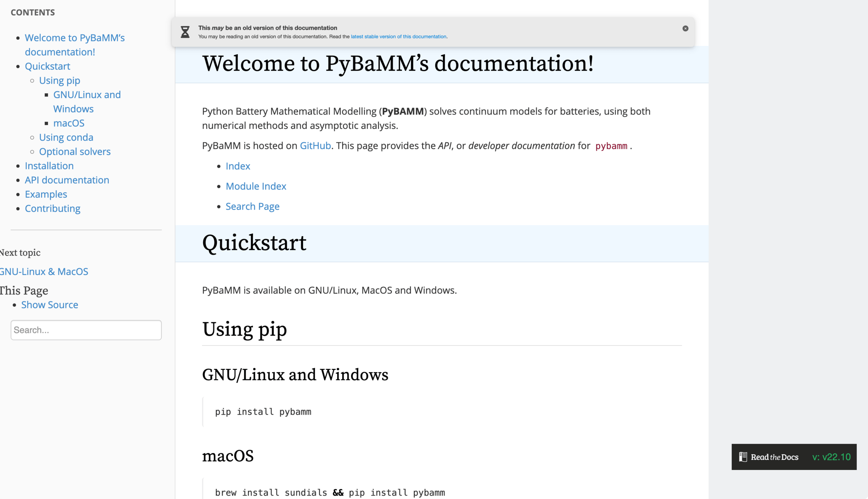Click the Read the Docs book icon
Viewport: 868px width, 499px height.
743,457
